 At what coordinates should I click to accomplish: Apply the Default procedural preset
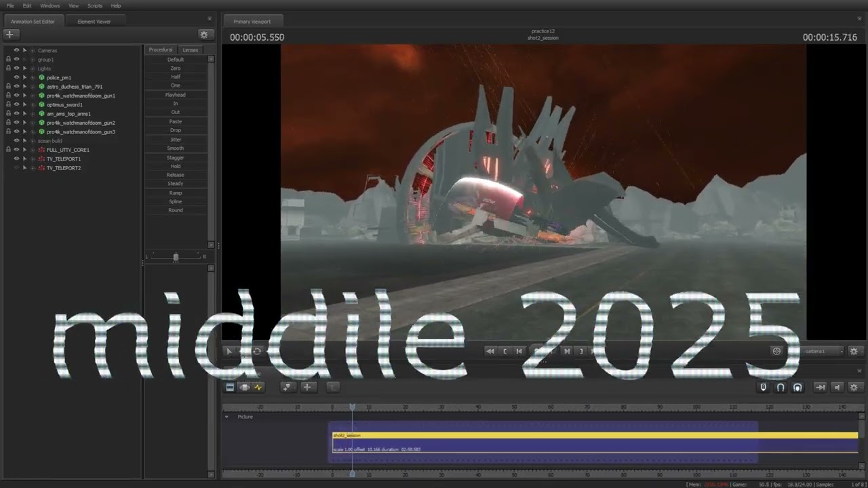(x=176, y=60)
